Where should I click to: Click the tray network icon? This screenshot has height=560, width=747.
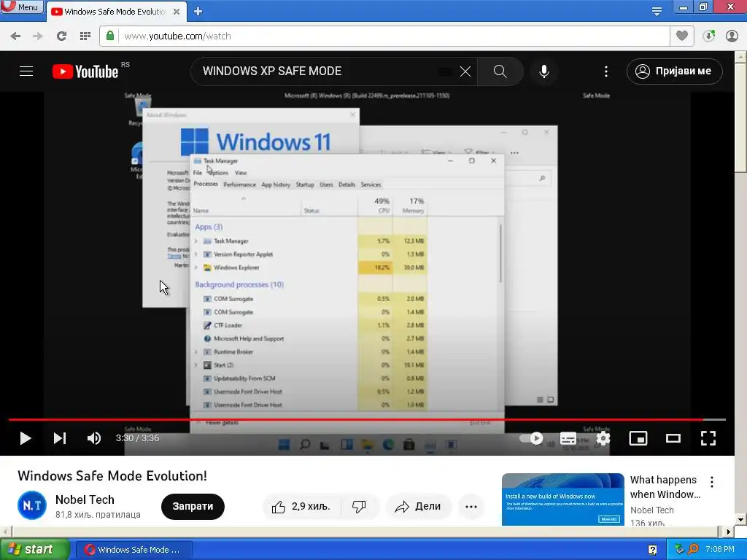pos(679,550)
